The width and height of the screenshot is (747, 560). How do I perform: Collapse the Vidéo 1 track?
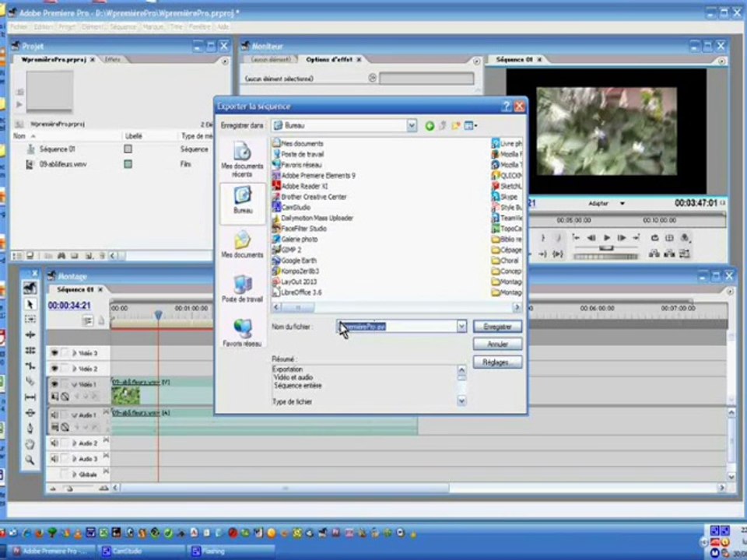tap(75, 384)
